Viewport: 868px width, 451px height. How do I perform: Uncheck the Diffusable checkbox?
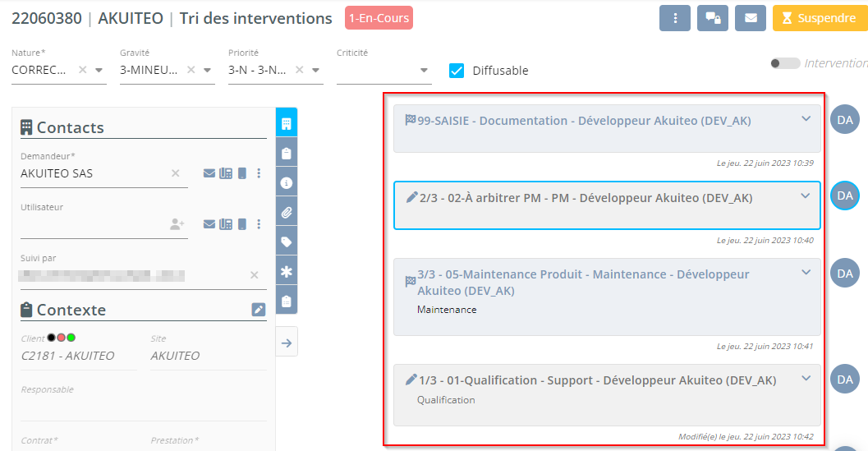457,71
